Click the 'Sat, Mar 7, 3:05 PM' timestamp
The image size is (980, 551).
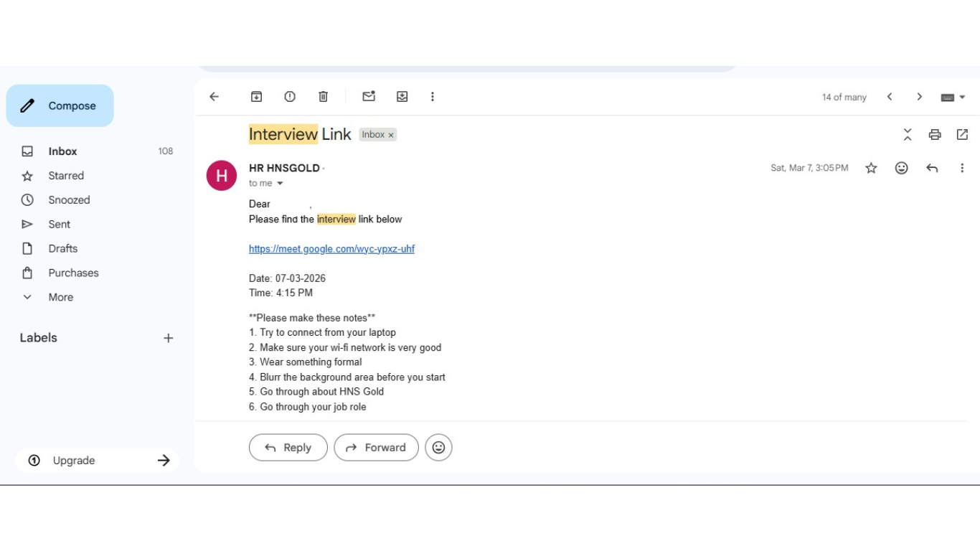809,168
